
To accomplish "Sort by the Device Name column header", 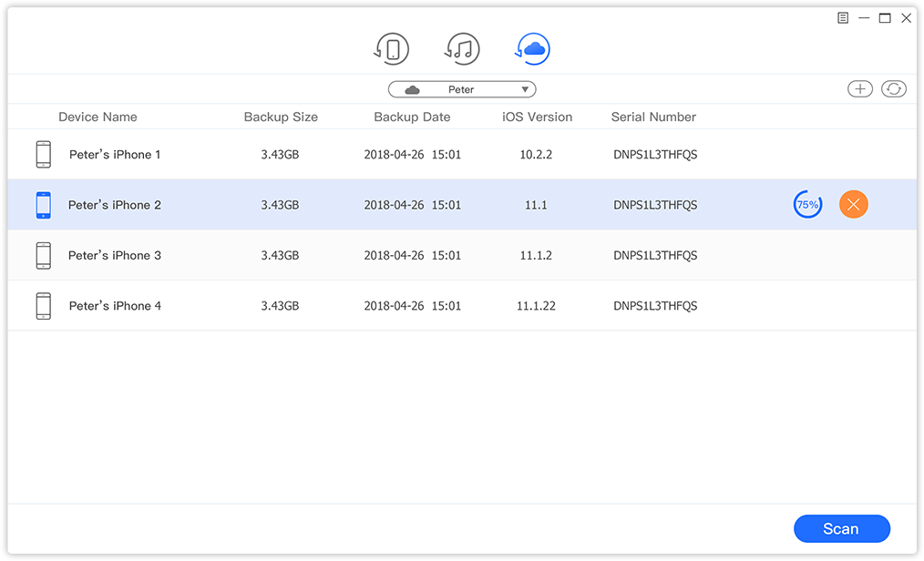I will click(x=98, y=117).
